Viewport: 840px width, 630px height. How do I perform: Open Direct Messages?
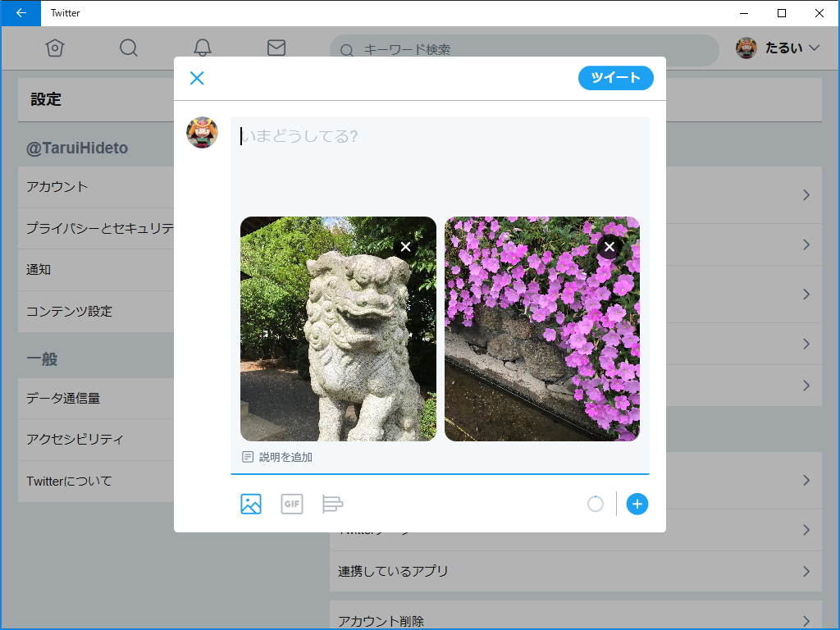pyautogui.click(x=276, y=48)
